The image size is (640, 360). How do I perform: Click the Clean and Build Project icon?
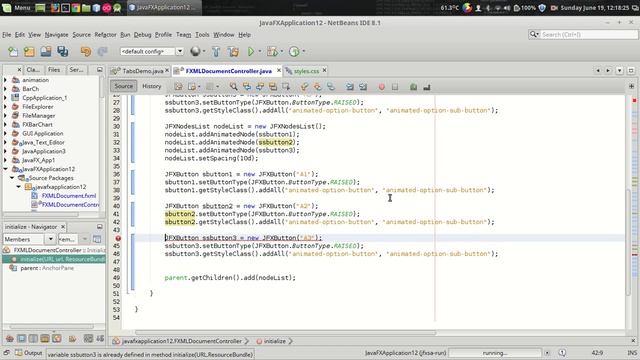click(x=233, y=51)
